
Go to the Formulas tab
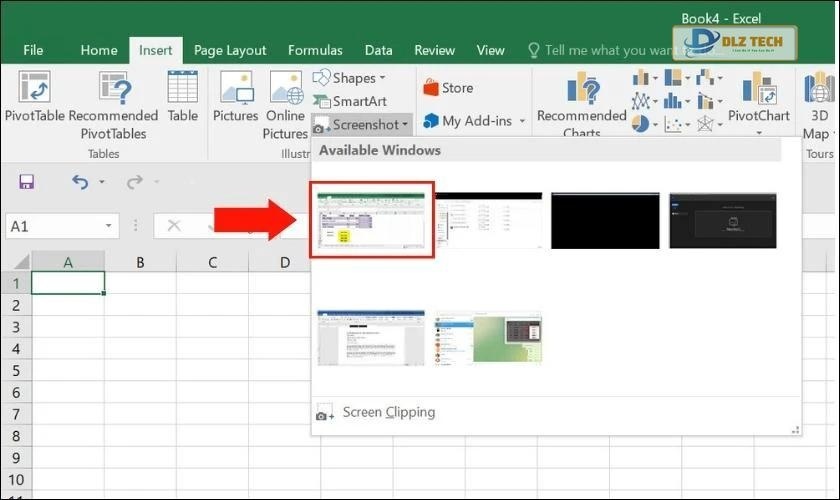(x=315, y=50)
